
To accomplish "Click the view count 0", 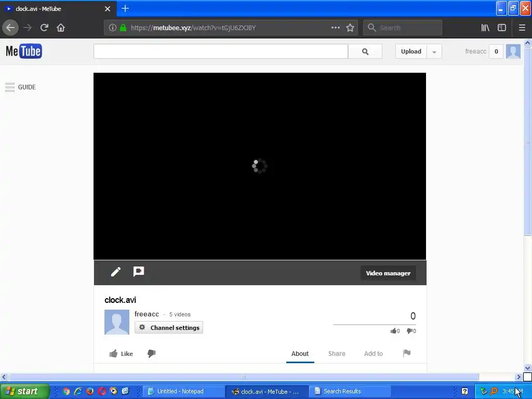I will 413,316.
